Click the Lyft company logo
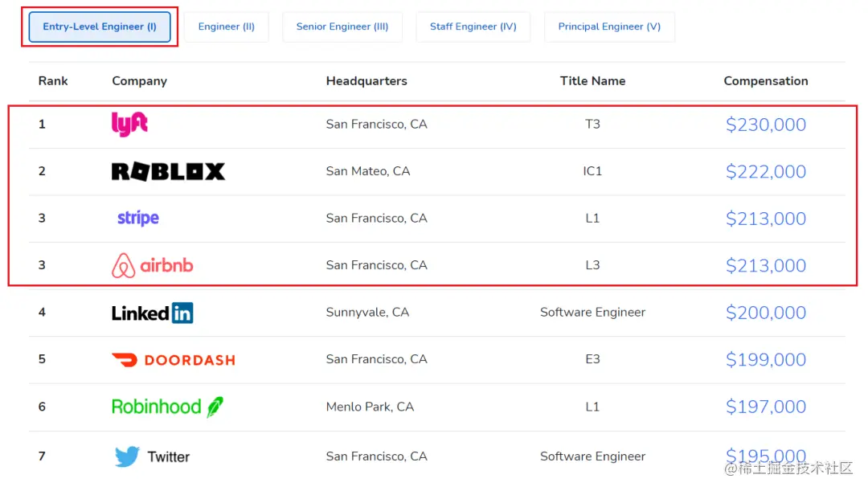868x491 pixels. point(129,124)
